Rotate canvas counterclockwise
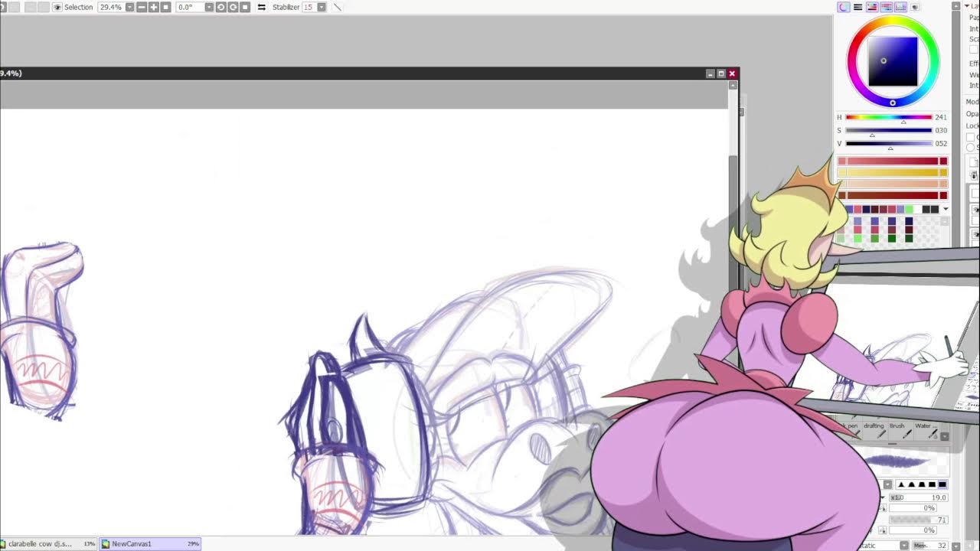980x551 pixels. (220, 7)
